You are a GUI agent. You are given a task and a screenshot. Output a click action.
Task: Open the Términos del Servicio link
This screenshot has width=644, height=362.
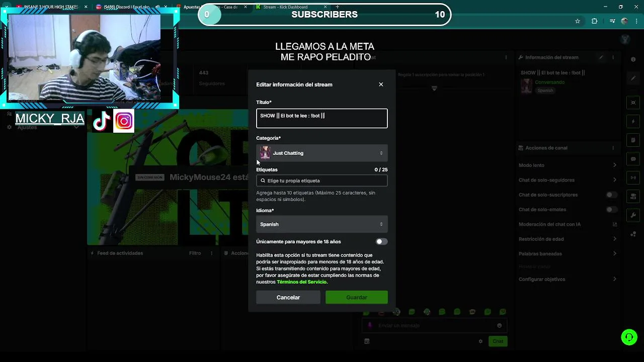click(302, 282)
